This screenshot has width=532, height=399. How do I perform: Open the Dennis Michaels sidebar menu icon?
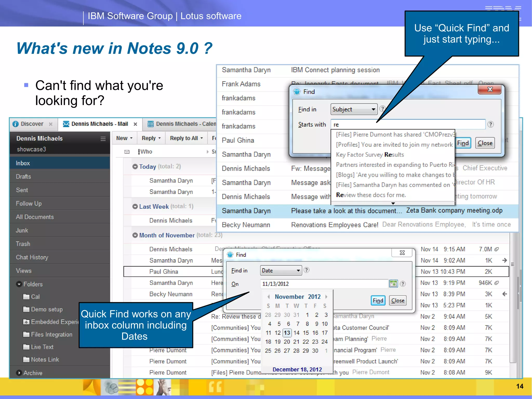[x=103, y=139]
